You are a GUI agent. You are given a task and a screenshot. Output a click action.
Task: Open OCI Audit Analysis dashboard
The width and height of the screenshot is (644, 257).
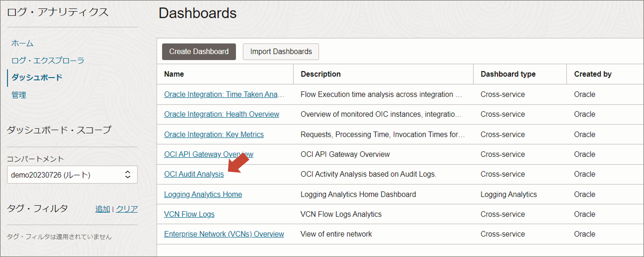click(x=193, y=174)
